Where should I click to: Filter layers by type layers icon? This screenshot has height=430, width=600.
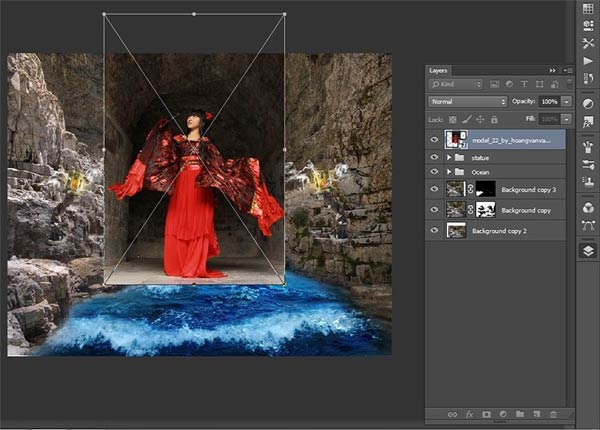click(x=524, y=84)
